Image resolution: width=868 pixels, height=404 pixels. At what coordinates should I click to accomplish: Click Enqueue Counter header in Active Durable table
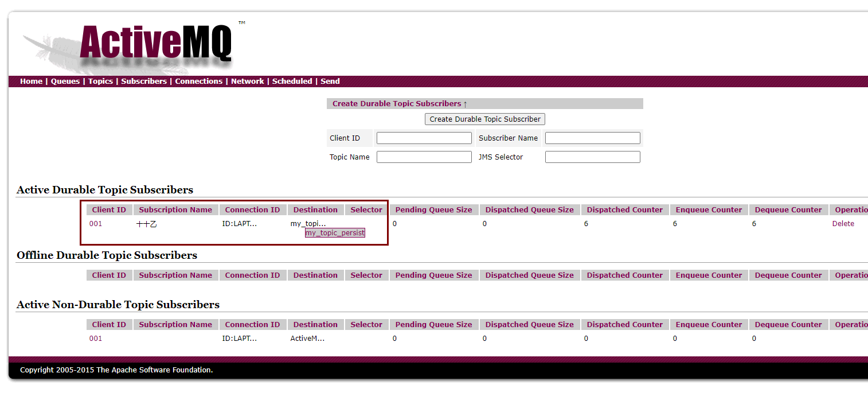709,210
